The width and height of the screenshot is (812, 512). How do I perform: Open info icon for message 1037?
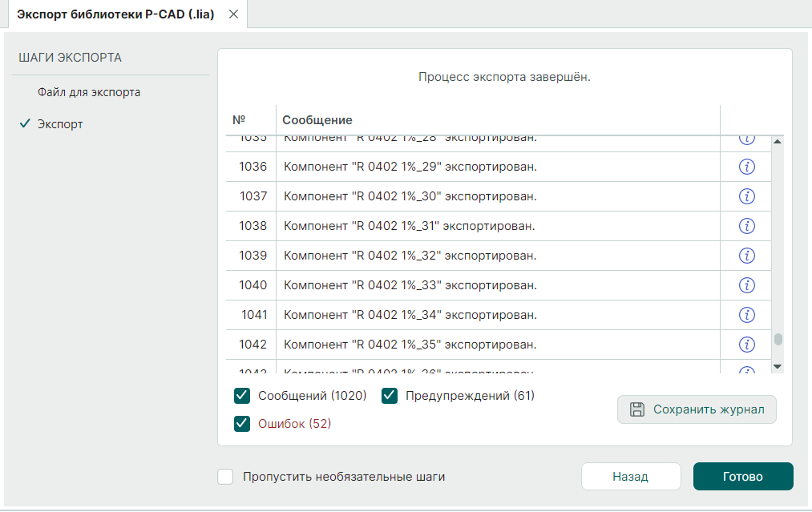pos(746,196)
